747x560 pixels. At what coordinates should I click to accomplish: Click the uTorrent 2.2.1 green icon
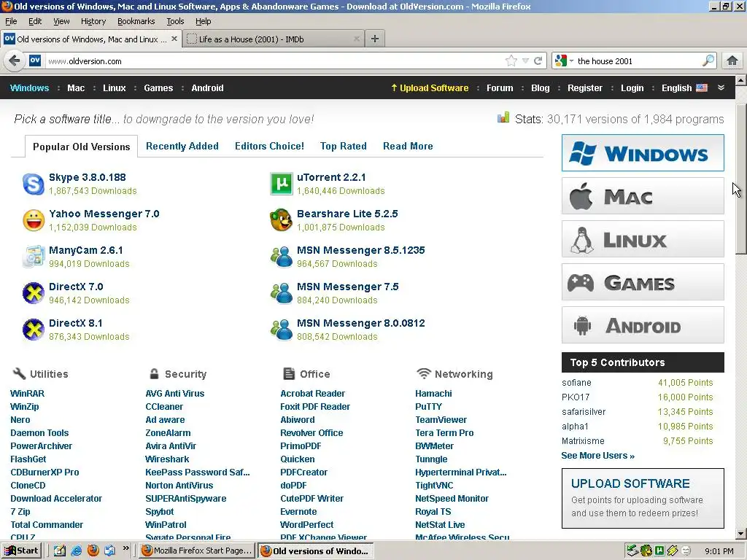click(282, 184)
